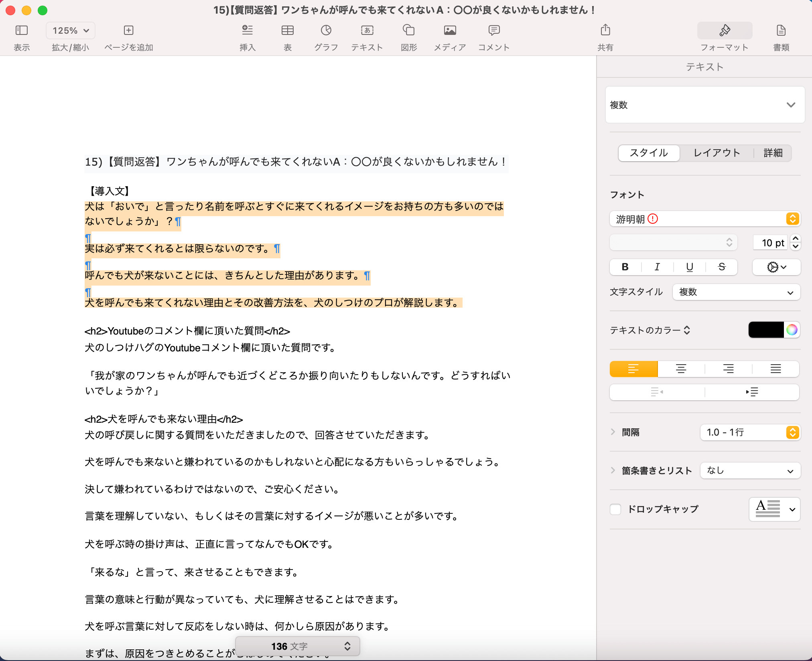Click the 10 pt font size field

770,243
